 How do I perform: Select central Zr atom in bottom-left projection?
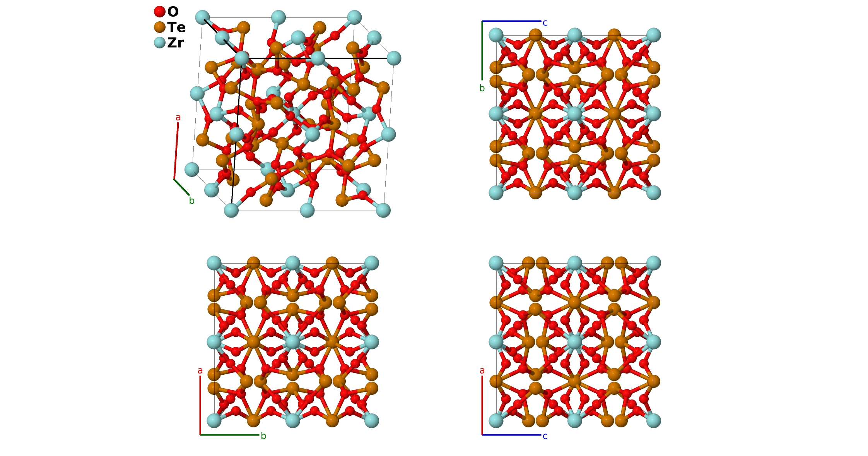click(x=293, y=342)
